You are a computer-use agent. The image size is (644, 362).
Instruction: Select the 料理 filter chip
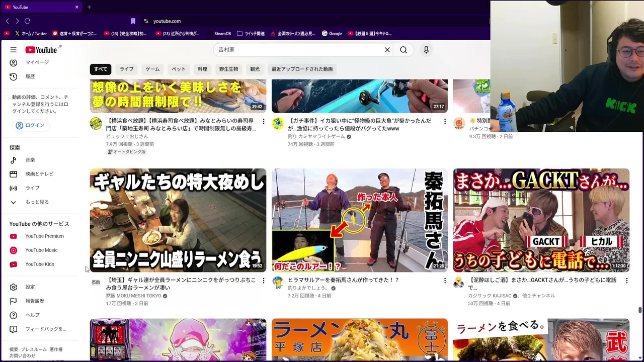(202, 69)
